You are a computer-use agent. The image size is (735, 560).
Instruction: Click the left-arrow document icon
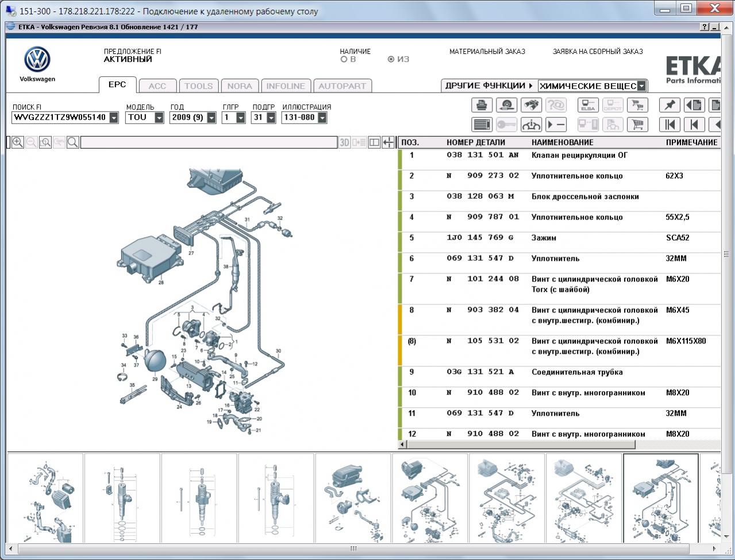(694, 105)
